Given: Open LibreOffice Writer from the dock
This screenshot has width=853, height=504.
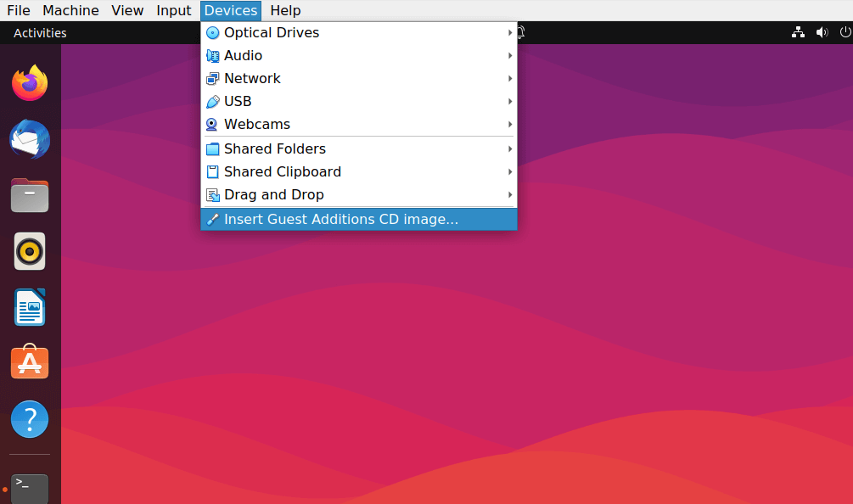Looking at the screenshot, I should (x=30, y=307).
